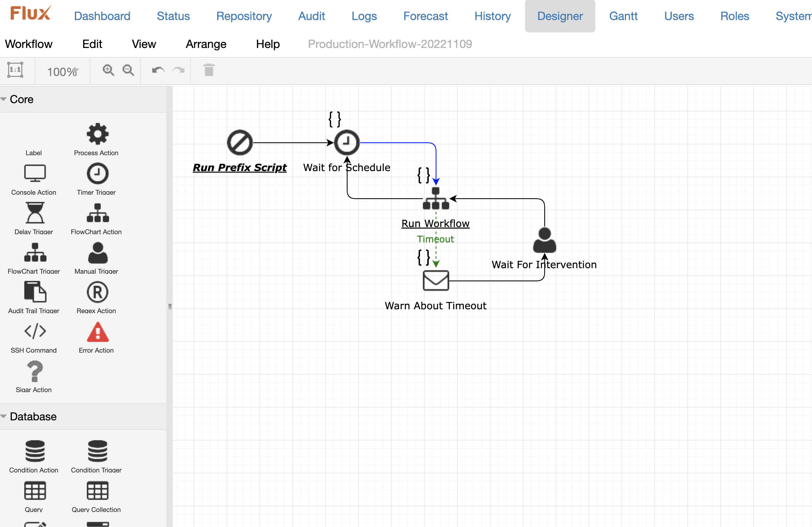Click the zoom out magnifier

point(128,70)
